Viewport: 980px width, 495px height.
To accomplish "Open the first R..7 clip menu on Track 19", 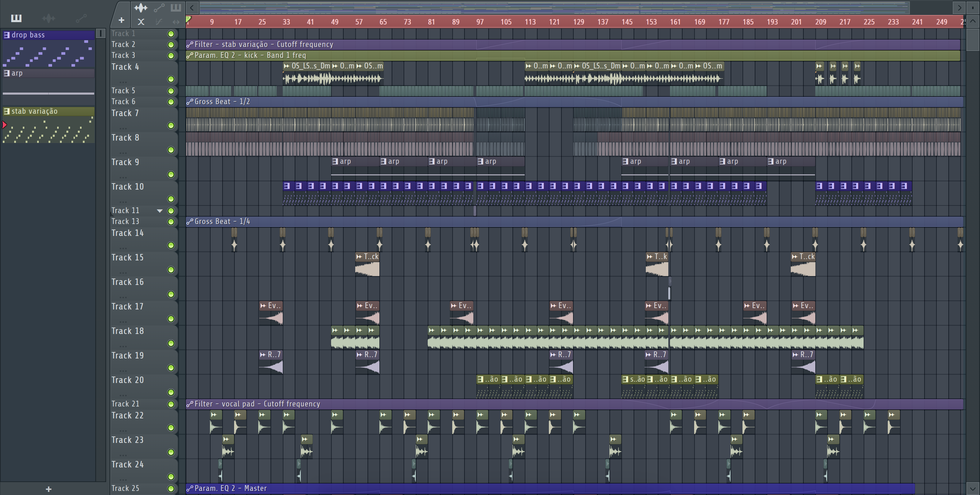I will point(263,355).
